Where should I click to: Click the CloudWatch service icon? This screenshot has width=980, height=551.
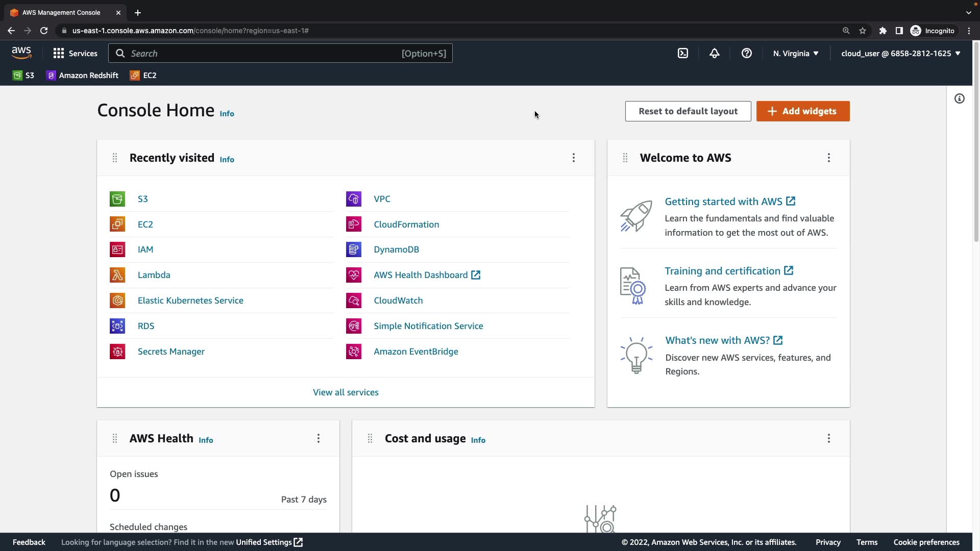[x=353, y=300]
